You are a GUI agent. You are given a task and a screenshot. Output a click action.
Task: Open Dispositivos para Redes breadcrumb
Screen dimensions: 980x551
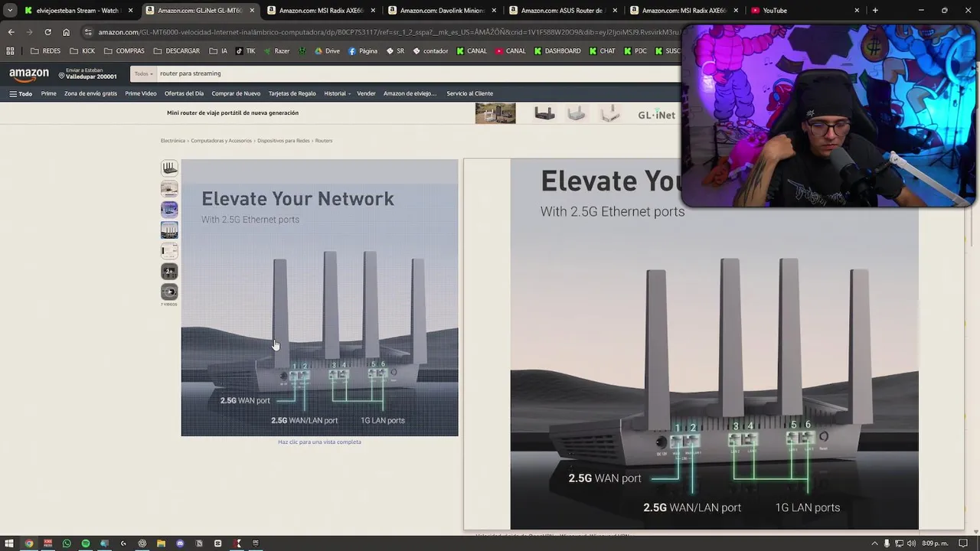point(283,141)
